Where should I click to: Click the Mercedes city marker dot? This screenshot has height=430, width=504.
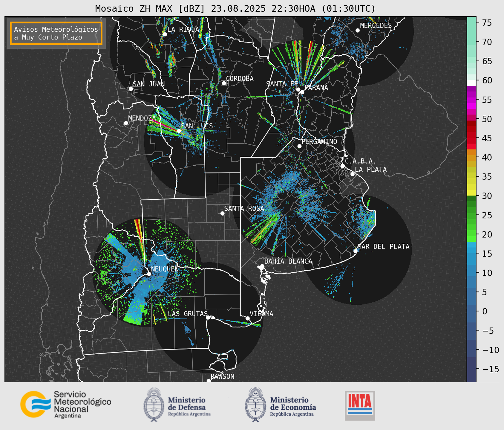[x=357, y=31]
